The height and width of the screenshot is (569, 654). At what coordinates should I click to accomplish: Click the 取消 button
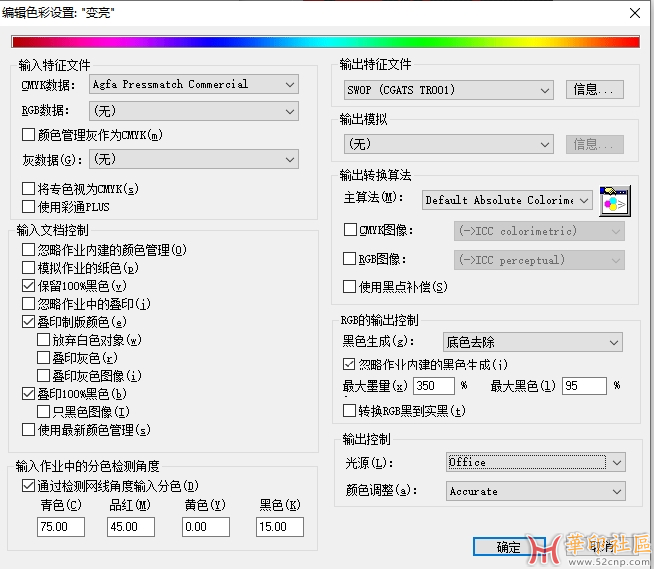pyautogui.click(x=601, y=546)
